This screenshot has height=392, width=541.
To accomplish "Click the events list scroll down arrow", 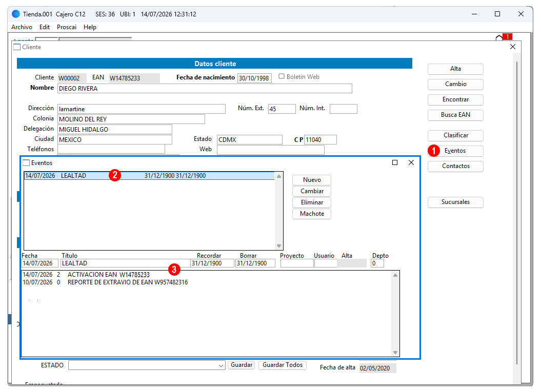I will click(279, 246).
